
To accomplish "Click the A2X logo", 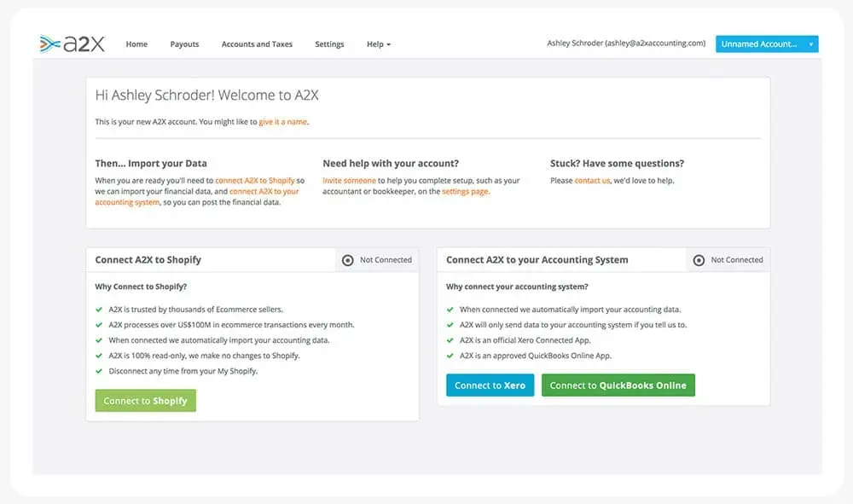I will coord(72,43).
